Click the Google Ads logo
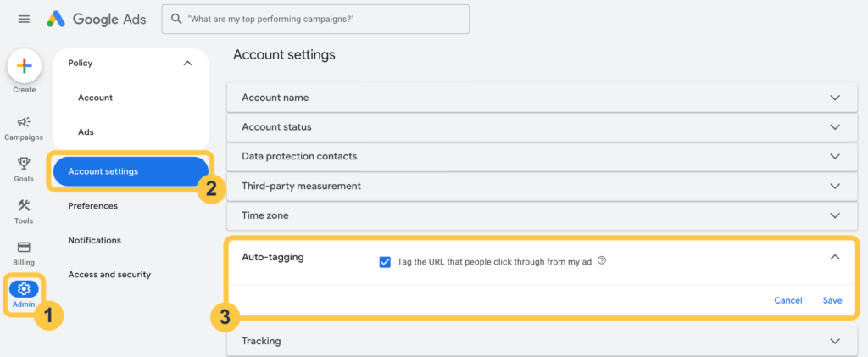This screenshot has width=868, height=357. click(x=97, y=20)
